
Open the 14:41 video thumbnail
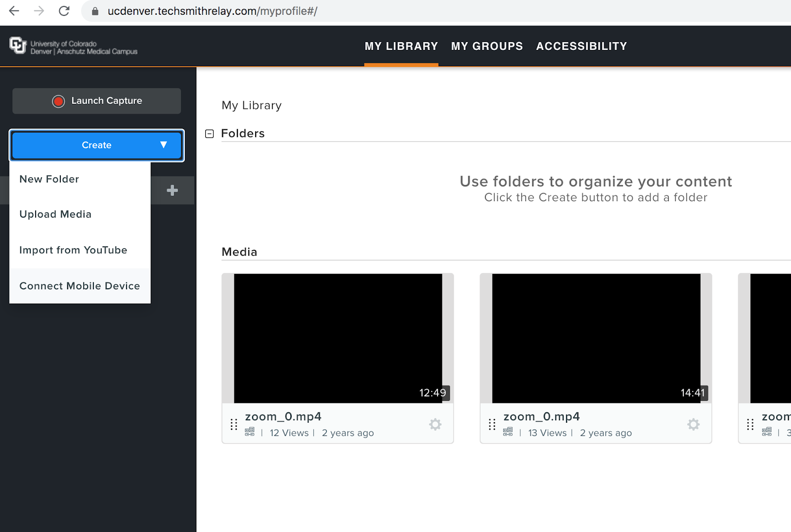(596, 339)
